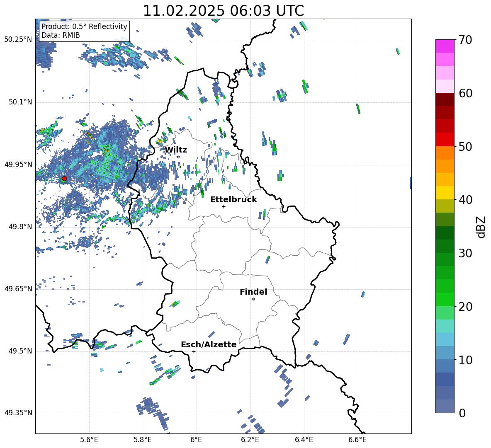Viewport: 491px width, 448px height.
Task: Click the '6.2°E' longitude label
Action: [250, 440]
